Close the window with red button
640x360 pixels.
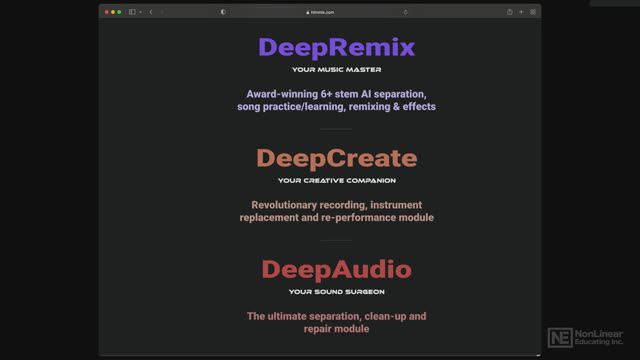point(107,12)
